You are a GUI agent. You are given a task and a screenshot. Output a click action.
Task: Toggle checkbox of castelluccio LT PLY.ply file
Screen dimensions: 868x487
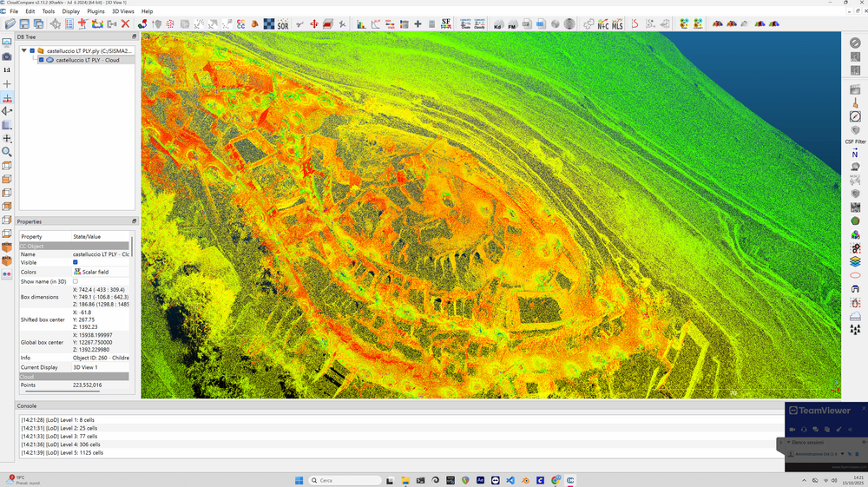pyautogui.click(x=32, y=51)
